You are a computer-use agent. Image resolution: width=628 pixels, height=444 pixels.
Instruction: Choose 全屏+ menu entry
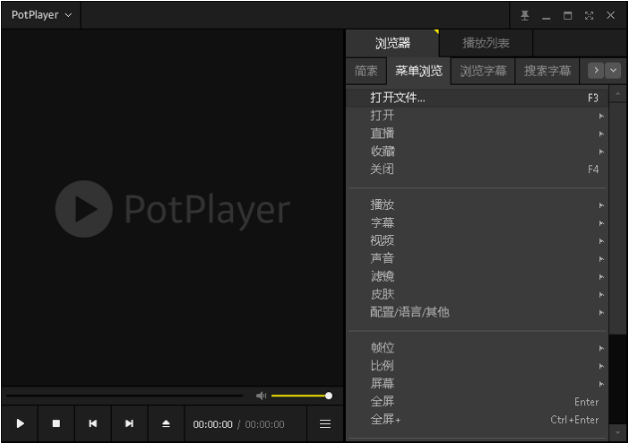[x=477, y=420]
